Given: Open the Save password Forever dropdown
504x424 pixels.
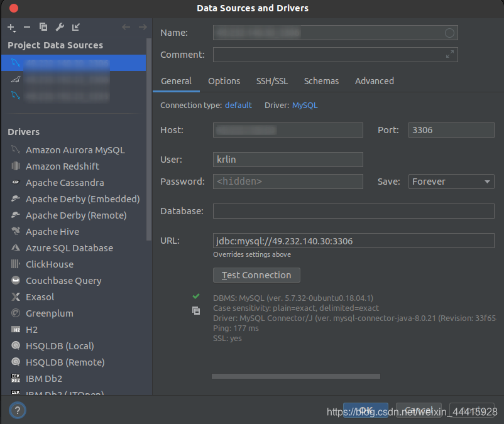Looking at the screenshot, I should tap(451, 182).
